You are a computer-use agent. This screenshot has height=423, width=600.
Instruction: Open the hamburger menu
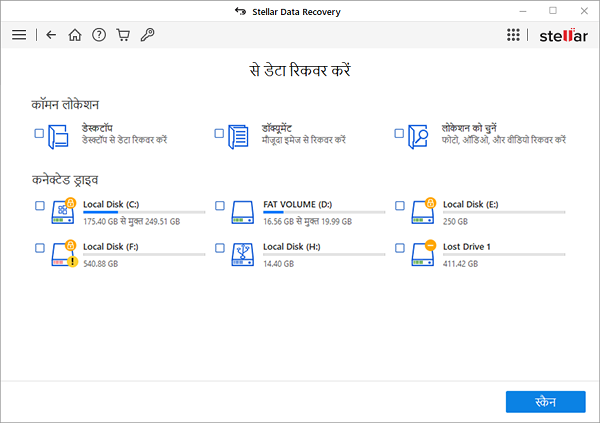click(x=18, y=34)
